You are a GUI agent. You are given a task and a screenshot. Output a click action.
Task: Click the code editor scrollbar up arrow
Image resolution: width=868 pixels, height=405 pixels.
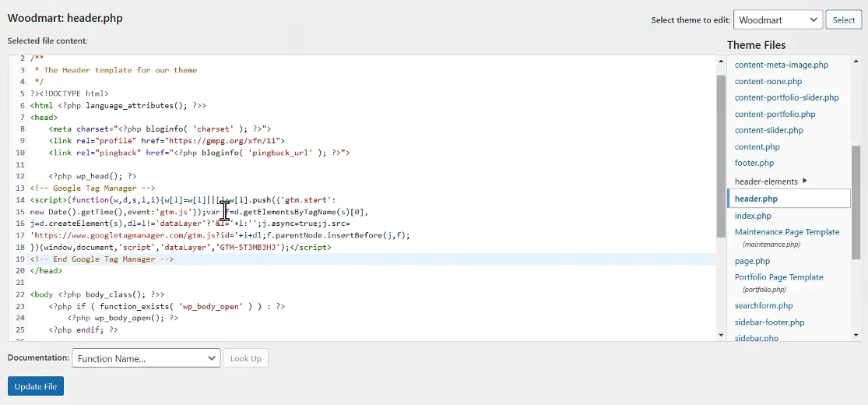pos(720,61)
